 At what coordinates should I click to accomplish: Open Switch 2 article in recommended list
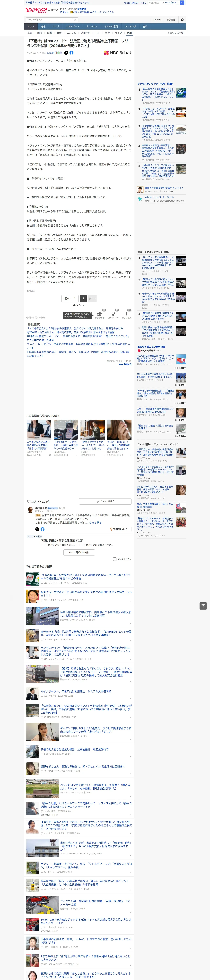click(x=85, y=921)
